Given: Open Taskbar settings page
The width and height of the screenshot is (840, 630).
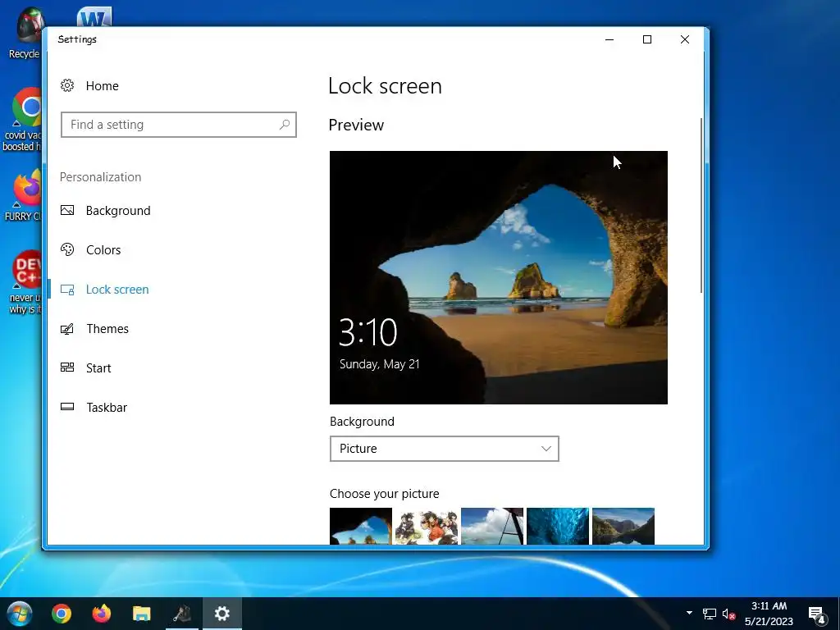Looking at the screenshot, I should click(x=107, y=408).
